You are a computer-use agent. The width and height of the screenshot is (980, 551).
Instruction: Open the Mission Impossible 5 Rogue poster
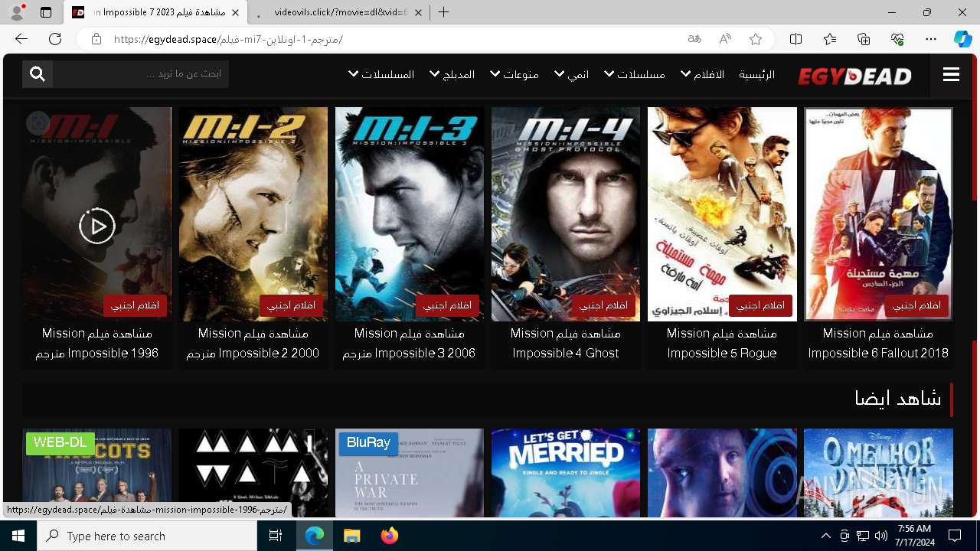click(722, 214)
